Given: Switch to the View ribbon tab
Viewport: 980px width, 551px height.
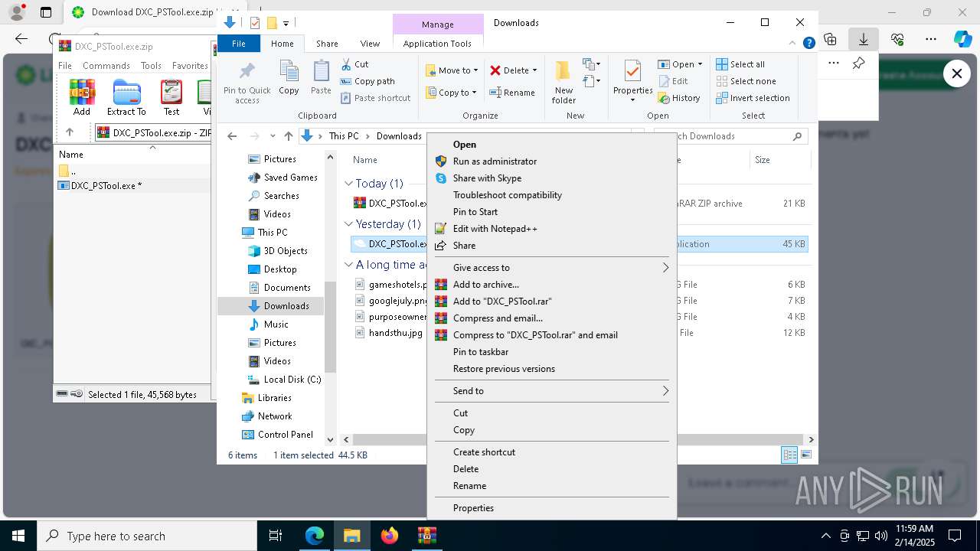Looking at the screenshot, I should 370,44.
